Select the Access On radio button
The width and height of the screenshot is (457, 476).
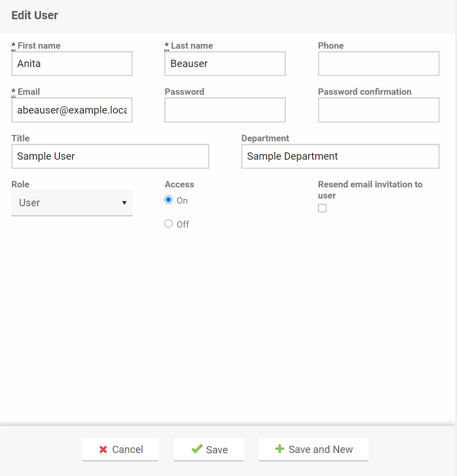tap(169, 200)
